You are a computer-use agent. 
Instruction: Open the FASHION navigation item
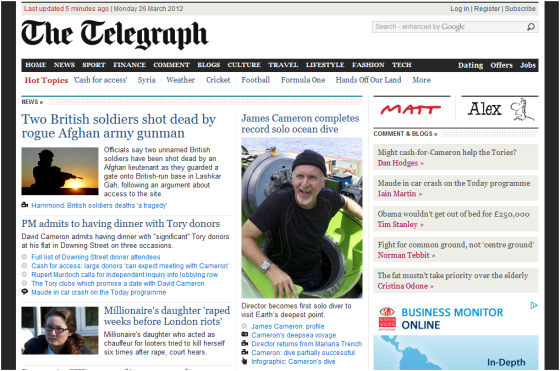pos(368,65)
